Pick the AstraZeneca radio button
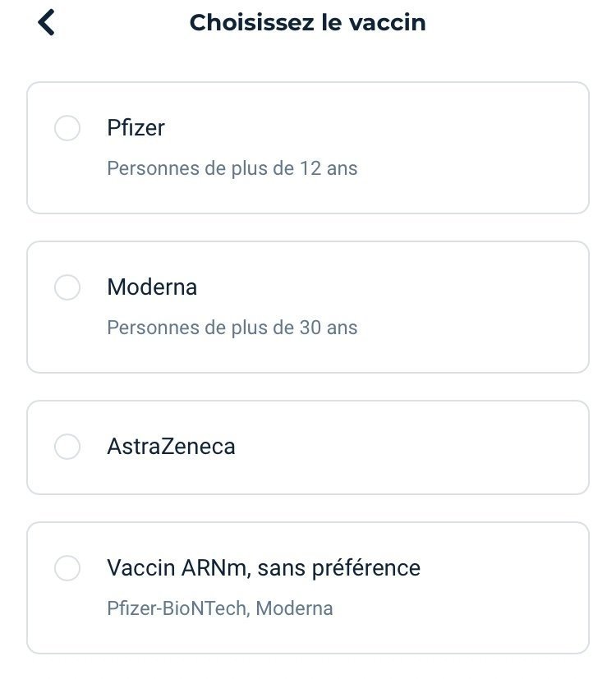Viewport: 616px width, 679px height. 67,447
